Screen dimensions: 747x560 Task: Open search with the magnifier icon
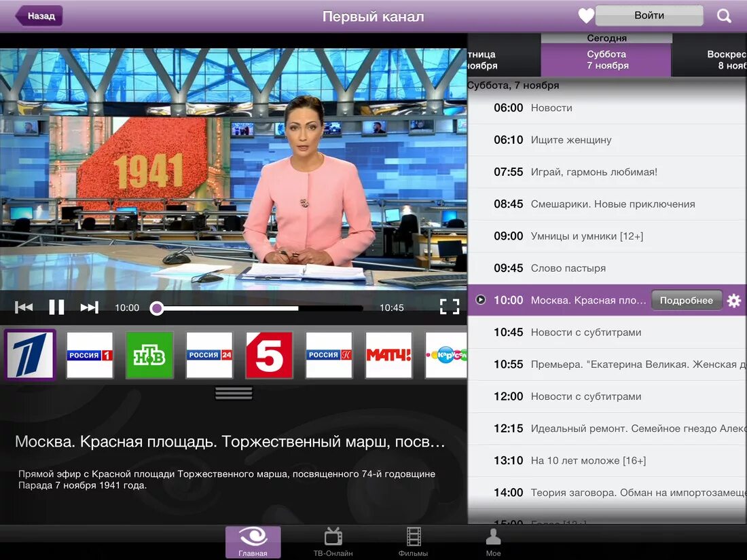point(724,16)
